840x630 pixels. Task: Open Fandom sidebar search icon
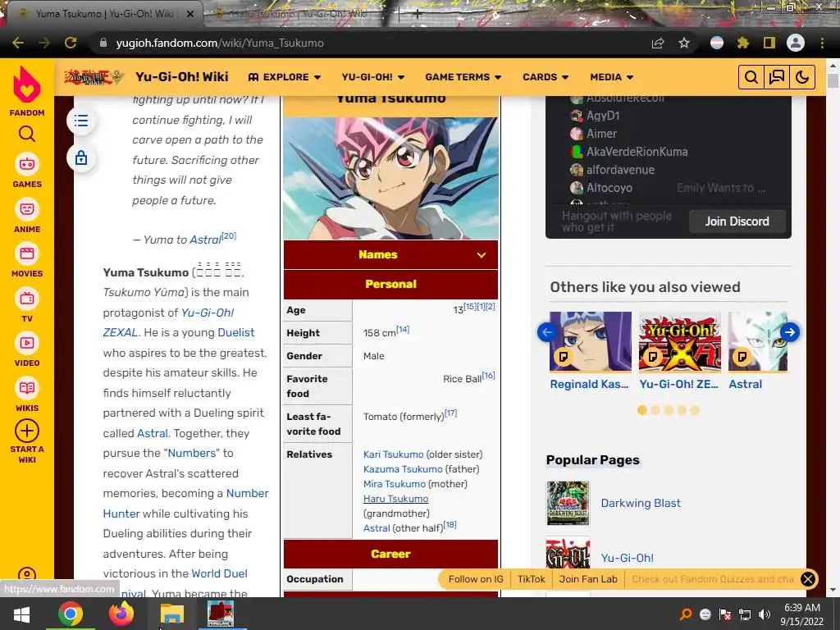point(27,134)
